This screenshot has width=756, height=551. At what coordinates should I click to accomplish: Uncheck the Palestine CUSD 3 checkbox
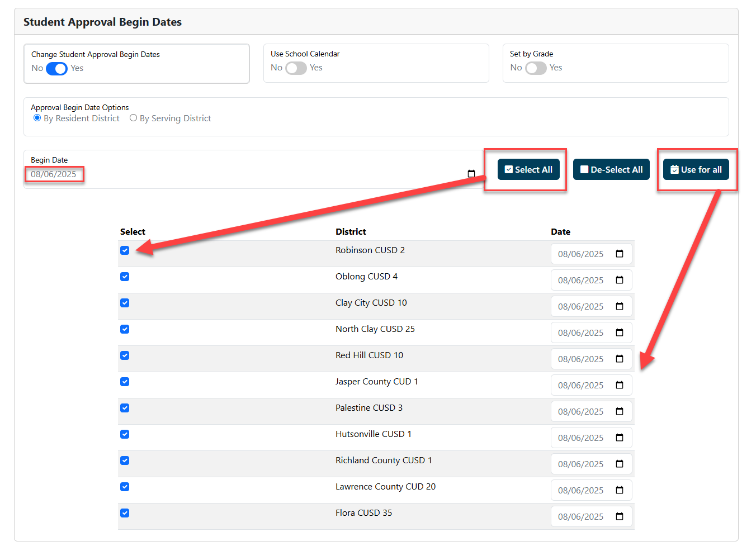[x=125, y=408]
